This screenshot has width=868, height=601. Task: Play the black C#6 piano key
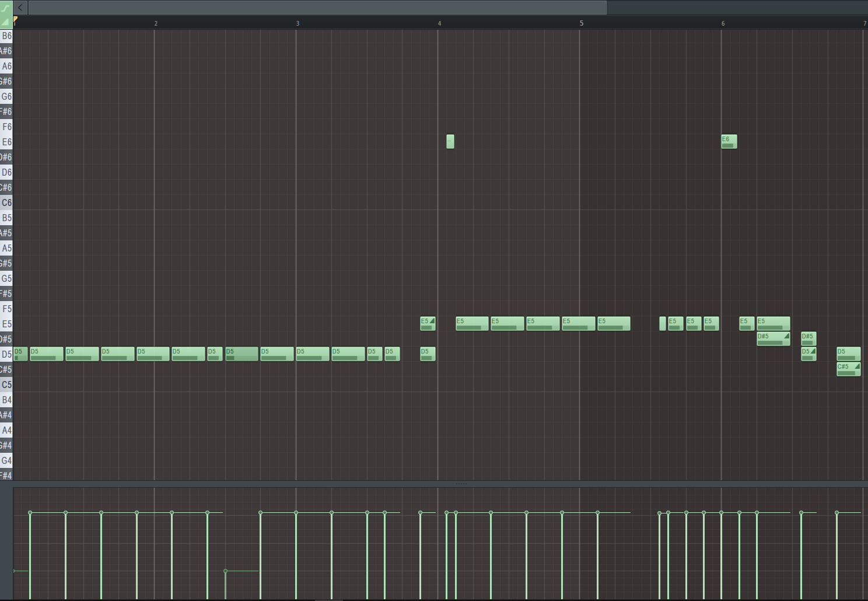pyautogui.click(x=6, y=188)
